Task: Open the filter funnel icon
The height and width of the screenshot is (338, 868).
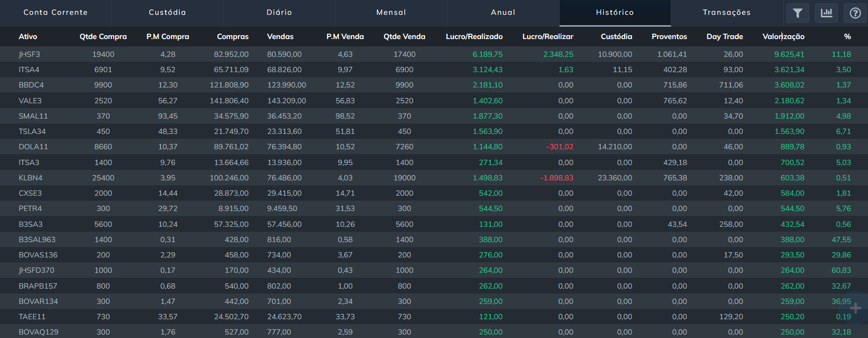Action: point(797,13)
